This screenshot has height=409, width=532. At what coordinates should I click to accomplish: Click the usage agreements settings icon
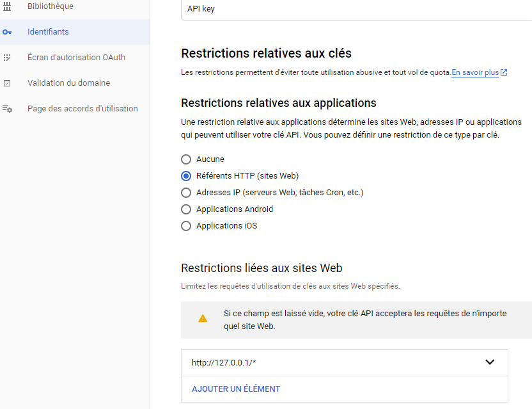[8, 109]
